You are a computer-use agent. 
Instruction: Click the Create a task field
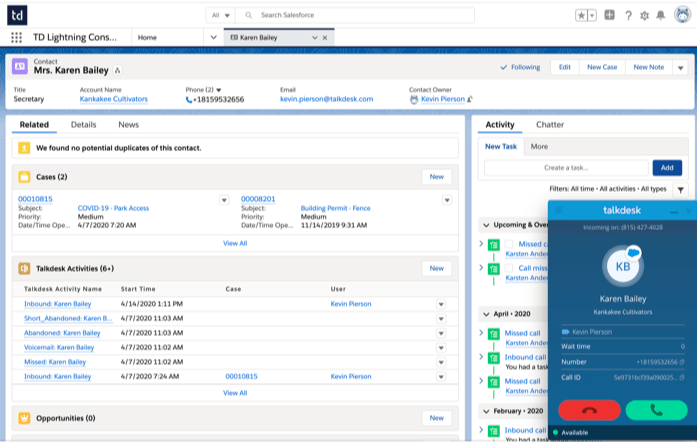pyautogui.click(x=566, y=168)
